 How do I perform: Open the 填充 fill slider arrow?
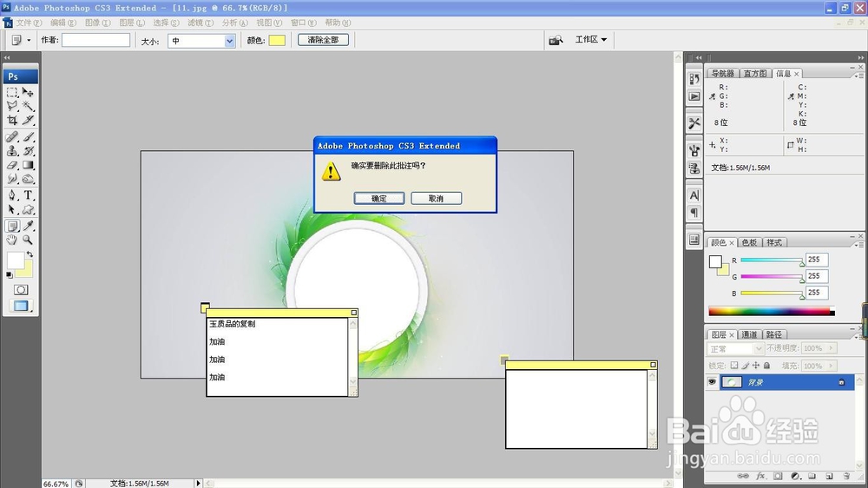point(831,366)
